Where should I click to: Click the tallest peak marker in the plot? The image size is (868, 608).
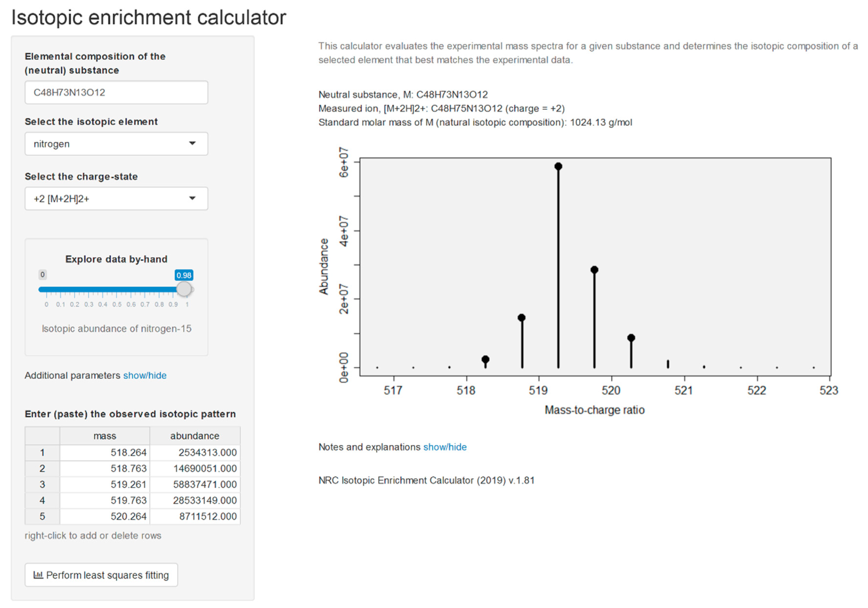point(558,166)
